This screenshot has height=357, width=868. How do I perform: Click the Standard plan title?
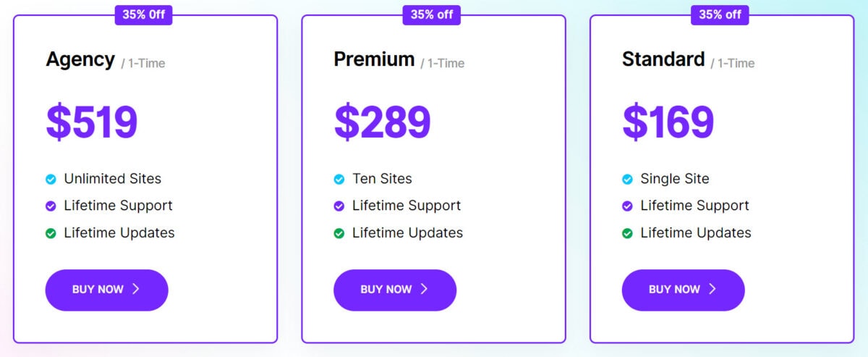[663, 59]
